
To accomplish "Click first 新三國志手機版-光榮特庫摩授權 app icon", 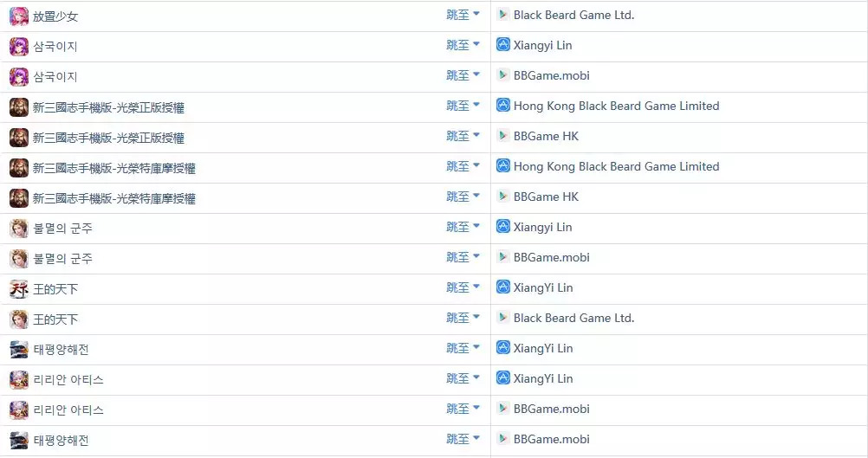I will [19, 168].
